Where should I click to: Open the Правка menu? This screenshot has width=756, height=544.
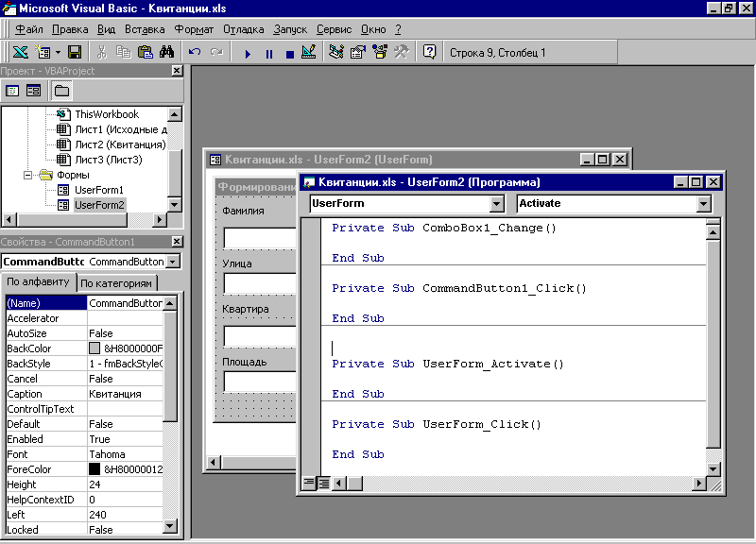tap(70, 29)
